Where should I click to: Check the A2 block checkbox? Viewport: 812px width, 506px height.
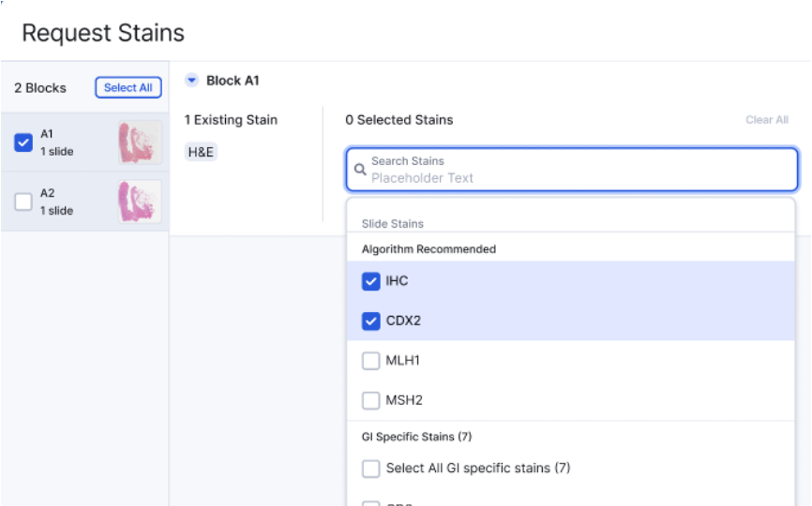pos(24,201)
